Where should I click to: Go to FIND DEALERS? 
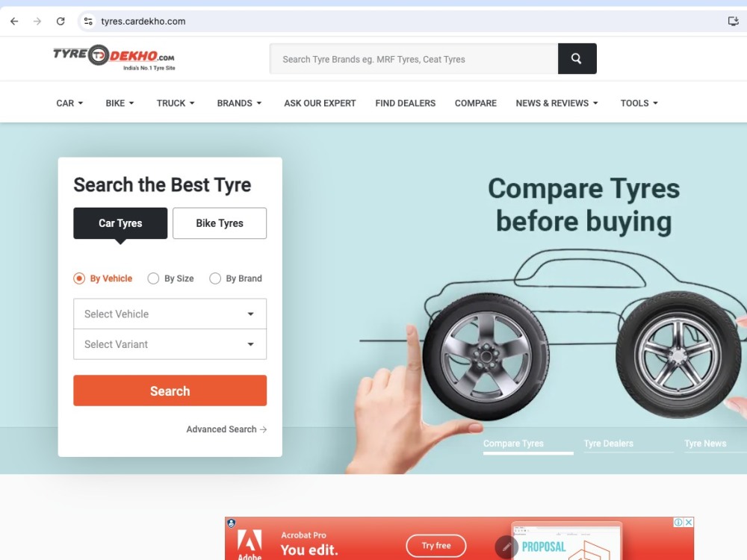click(405, 103)
